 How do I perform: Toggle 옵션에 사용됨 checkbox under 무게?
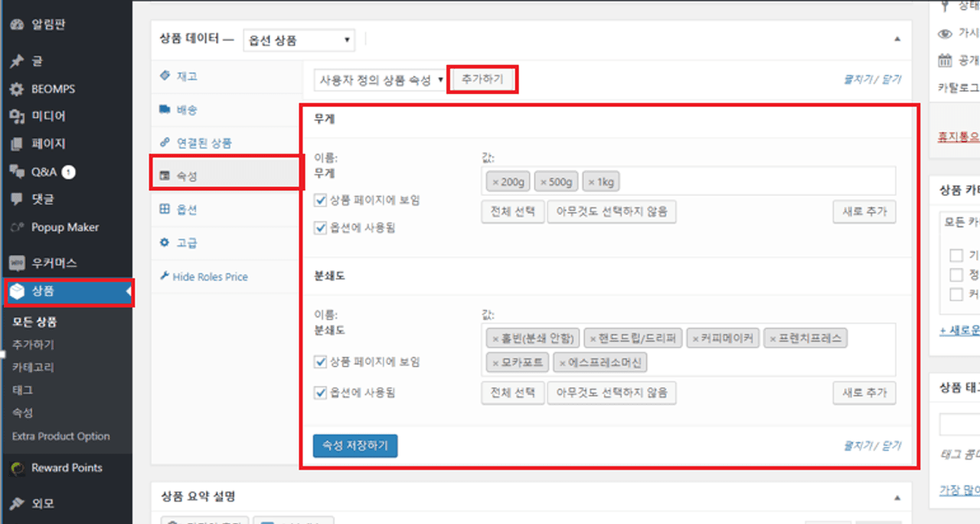(x=322, y=227)
